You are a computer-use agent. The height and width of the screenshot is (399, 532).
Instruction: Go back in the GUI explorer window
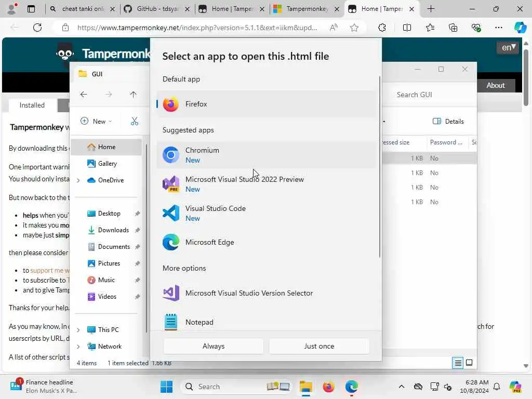84,95
